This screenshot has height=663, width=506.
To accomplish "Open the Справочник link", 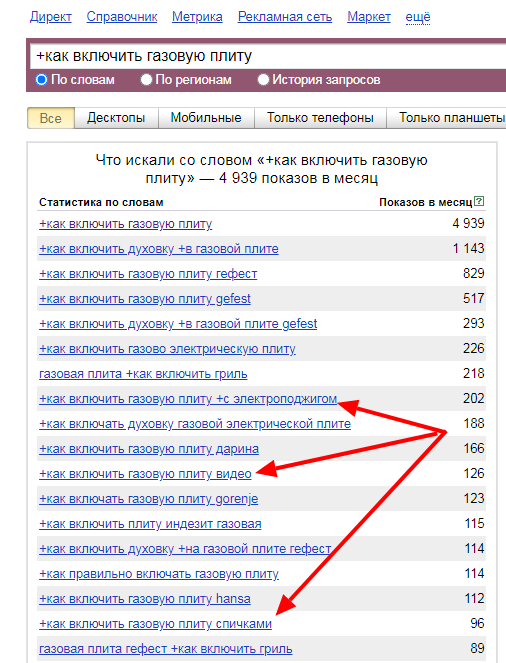I will coord(122,17).
